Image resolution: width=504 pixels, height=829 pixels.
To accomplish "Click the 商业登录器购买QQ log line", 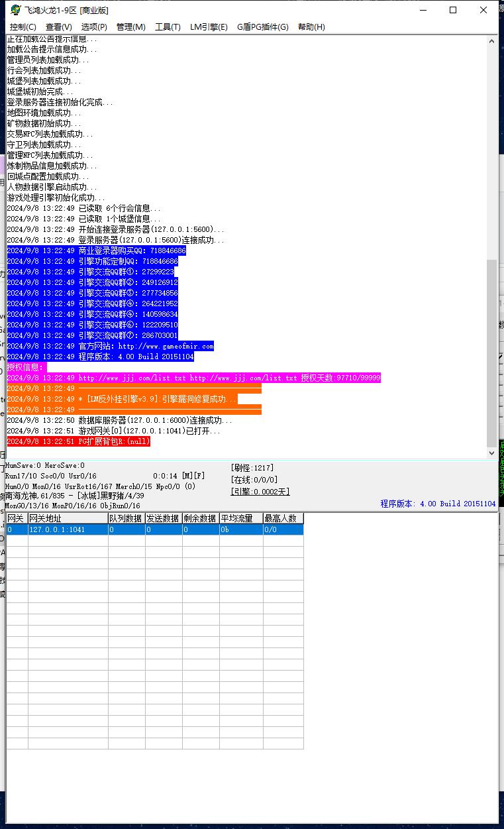I will [96, 250].
